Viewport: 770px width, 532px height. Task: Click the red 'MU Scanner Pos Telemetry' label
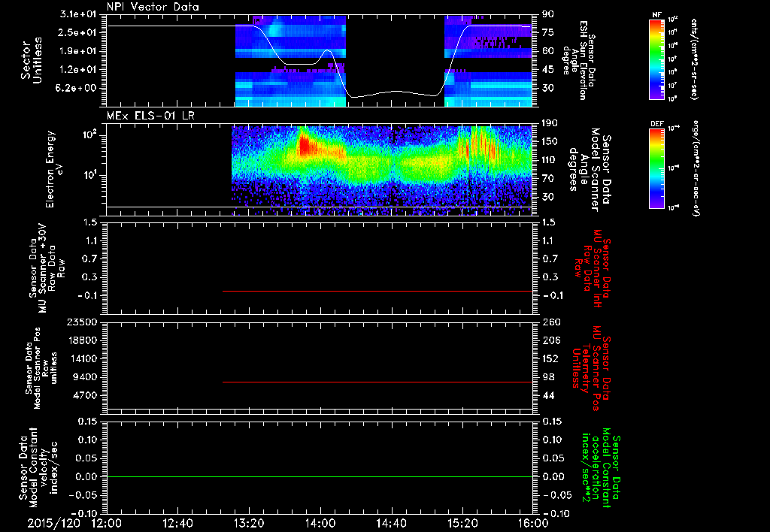(593, 368)
